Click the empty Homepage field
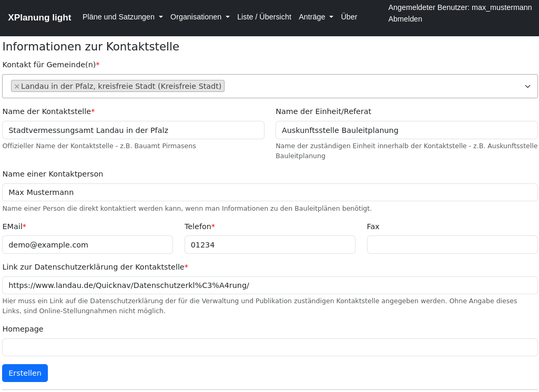Screen dimensions: 539x392 click(x=270, y=347)
